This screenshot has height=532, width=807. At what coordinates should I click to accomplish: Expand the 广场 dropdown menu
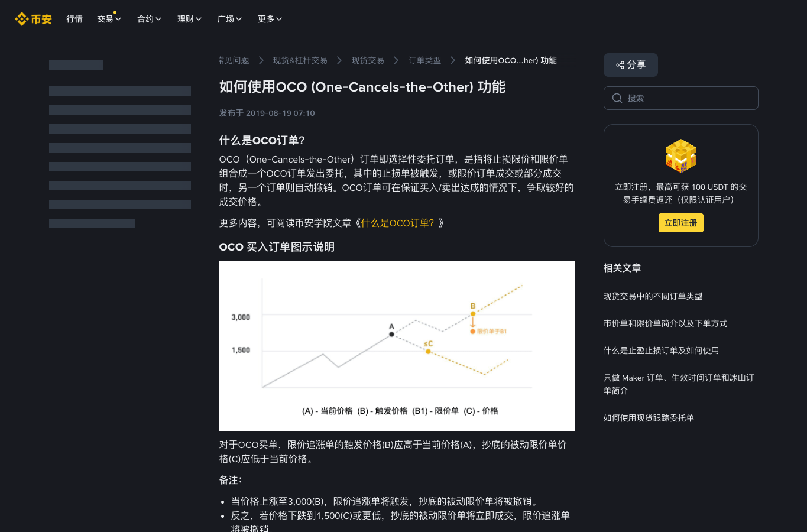pyautogui.click(x=229, y=19)
